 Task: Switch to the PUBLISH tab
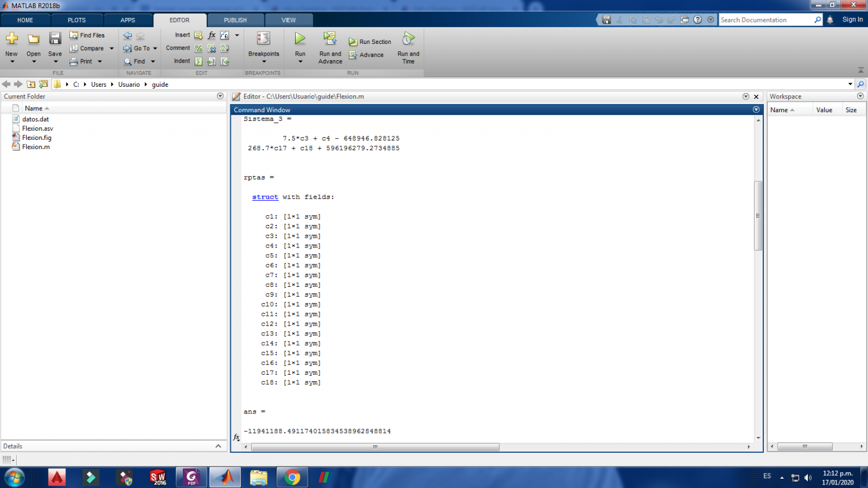pos(235,20)
